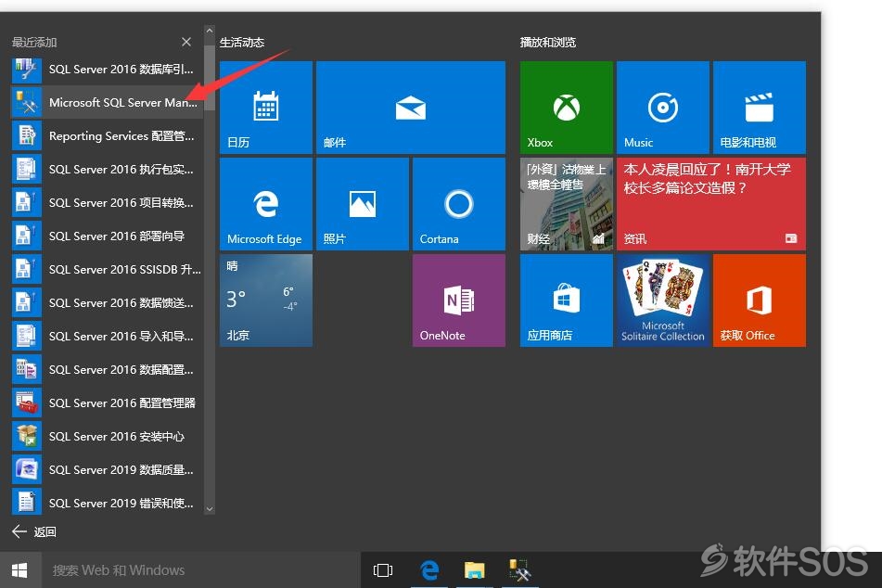Screen dimensions: 882x588
Task: Click scroll up arrow of app list
Action: (210, 31)
